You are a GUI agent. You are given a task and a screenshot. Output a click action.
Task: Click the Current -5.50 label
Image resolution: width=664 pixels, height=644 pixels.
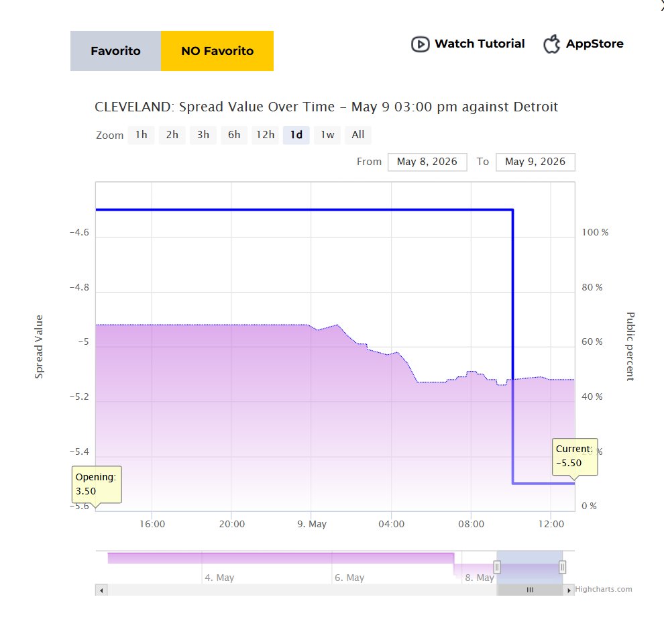coord(575,456)
